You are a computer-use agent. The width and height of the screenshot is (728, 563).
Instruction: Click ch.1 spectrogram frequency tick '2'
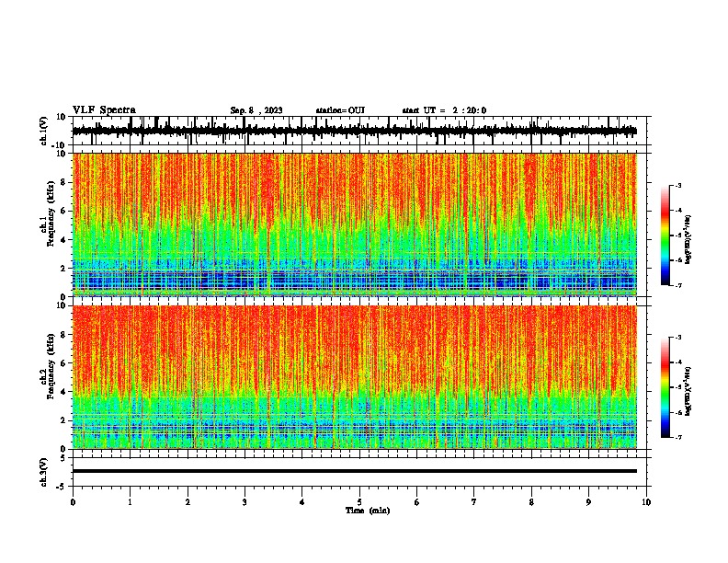tap(63, 269)
